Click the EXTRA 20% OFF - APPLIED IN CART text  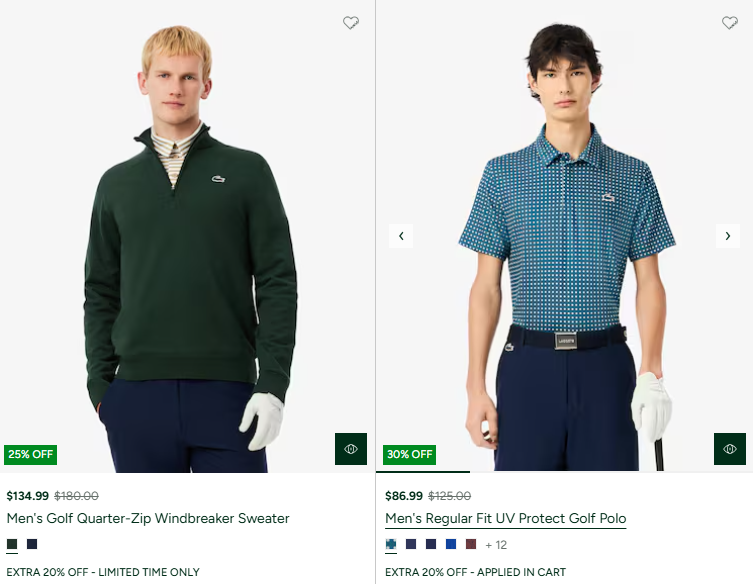pos(475,572)
